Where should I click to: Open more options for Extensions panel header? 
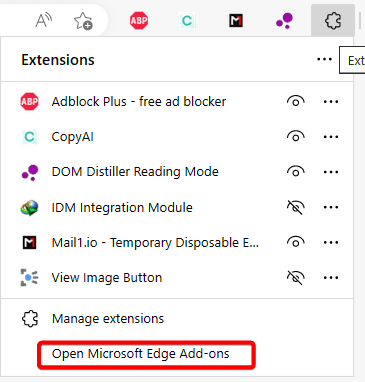coord(324,60)
